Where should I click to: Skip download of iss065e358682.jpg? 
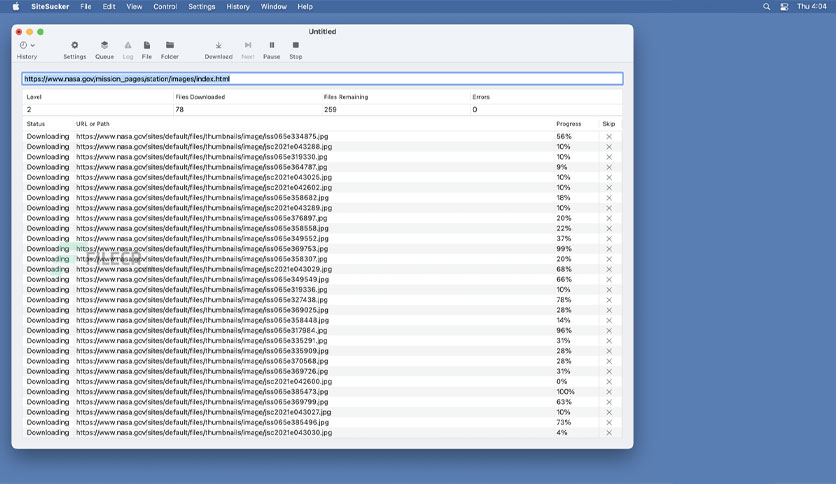click(609, 198)
